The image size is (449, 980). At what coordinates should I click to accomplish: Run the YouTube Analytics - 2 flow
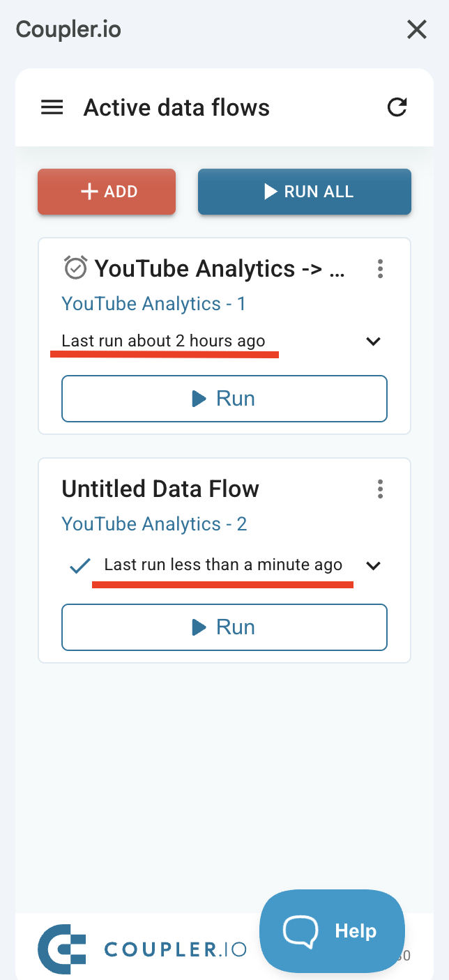tap(224, 627)
